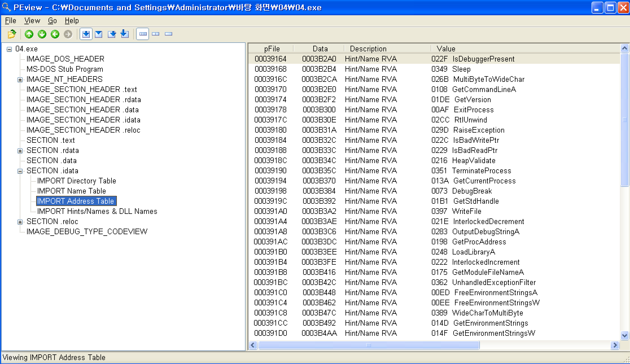This screenshot has height=364, width=630.
Task: Select IMPORT Directory Table entry
Action: 76,181
